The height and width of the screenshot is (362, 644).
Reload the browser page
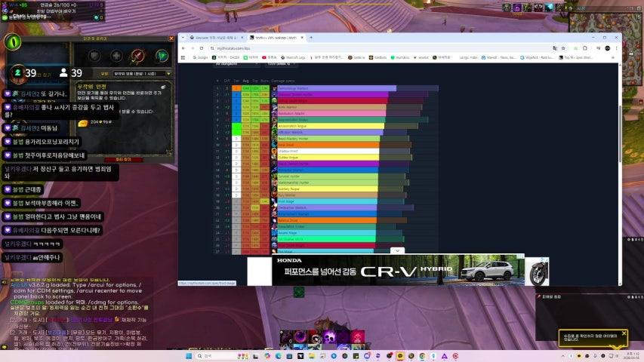(x=202, y=48)
